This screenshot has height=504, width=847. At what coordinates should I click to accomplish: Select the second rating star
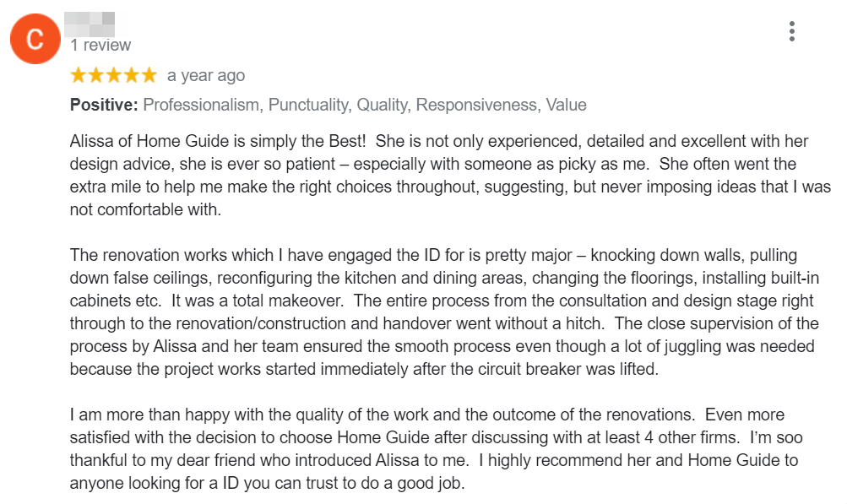pyautogui.click(x=96, y=75)
